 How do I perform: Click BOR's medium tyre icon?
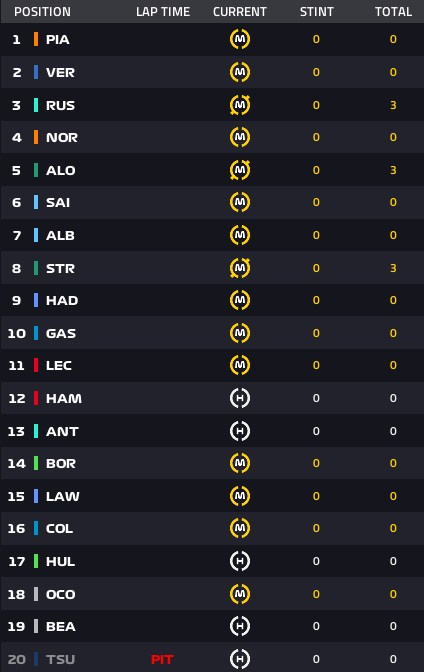pyautogui.click(x=240, y=463)
